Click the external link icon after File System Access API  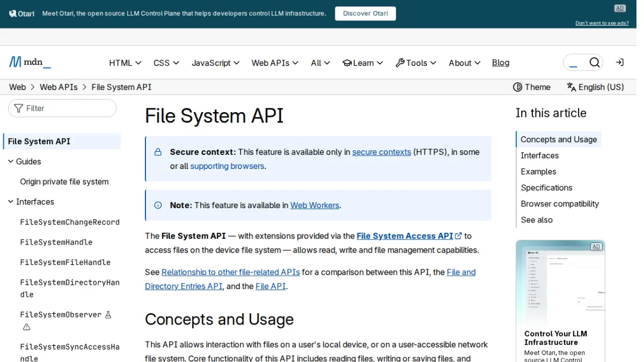point(458,236)
